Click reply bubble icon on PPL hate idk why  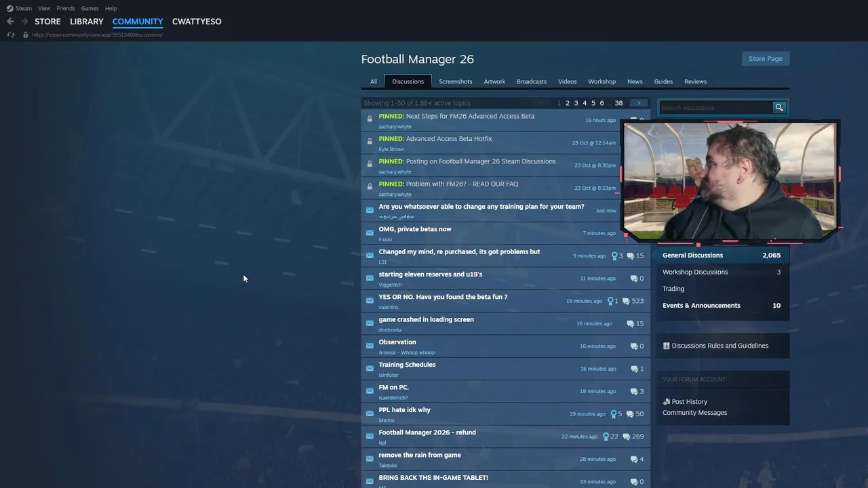coord(630,414)
